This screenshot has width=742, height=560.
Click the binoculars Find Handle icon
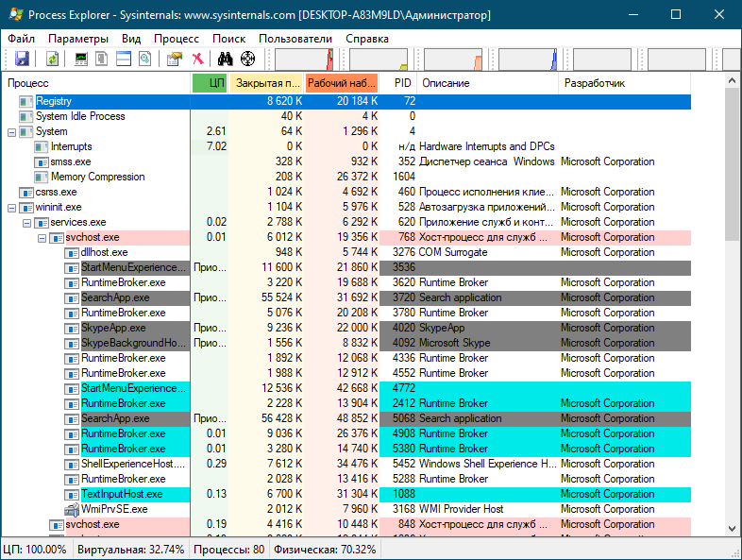(x=226, y=59)
